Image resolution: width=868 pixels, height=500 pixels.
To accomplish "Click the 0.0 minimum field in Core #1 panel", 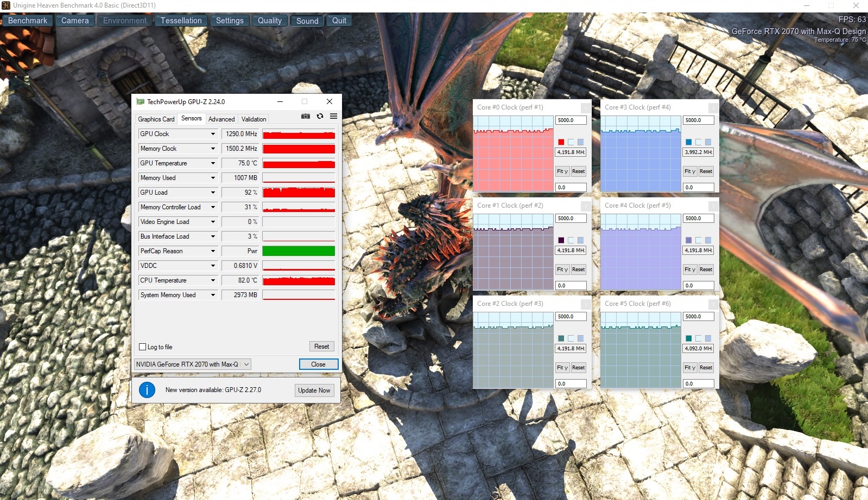I will 571,286.
